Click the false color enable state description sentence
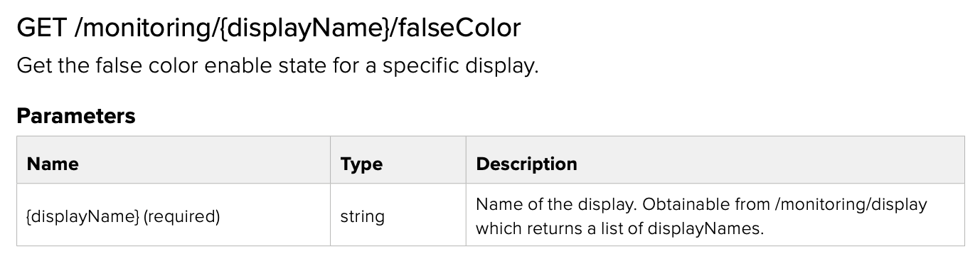 click(x=277, y=66)
